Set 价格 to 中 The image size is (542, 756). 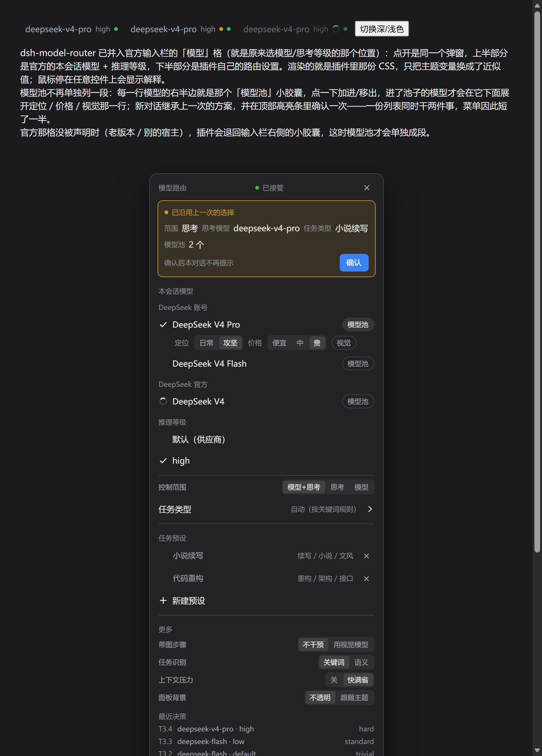click(300, 343)
